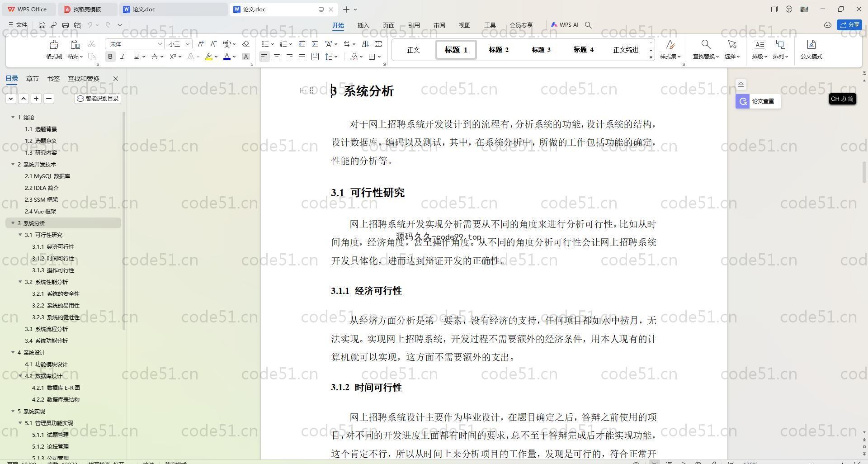Open the font size dropdown (小三)
Image resolution: width=868 pixels, height=464 pixels.
pyautogui.click(x=187, y=44)
